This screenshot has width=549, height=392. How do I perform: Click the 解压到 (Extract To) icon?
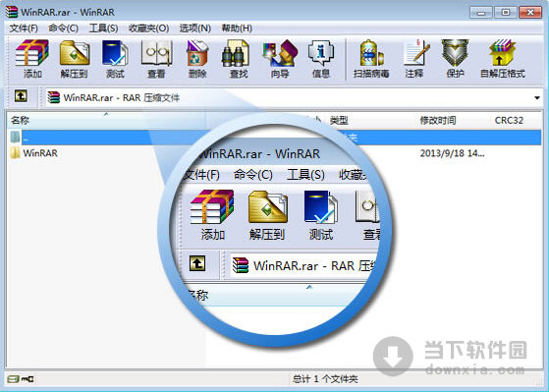pyautogui.click(x=75, y=59)
